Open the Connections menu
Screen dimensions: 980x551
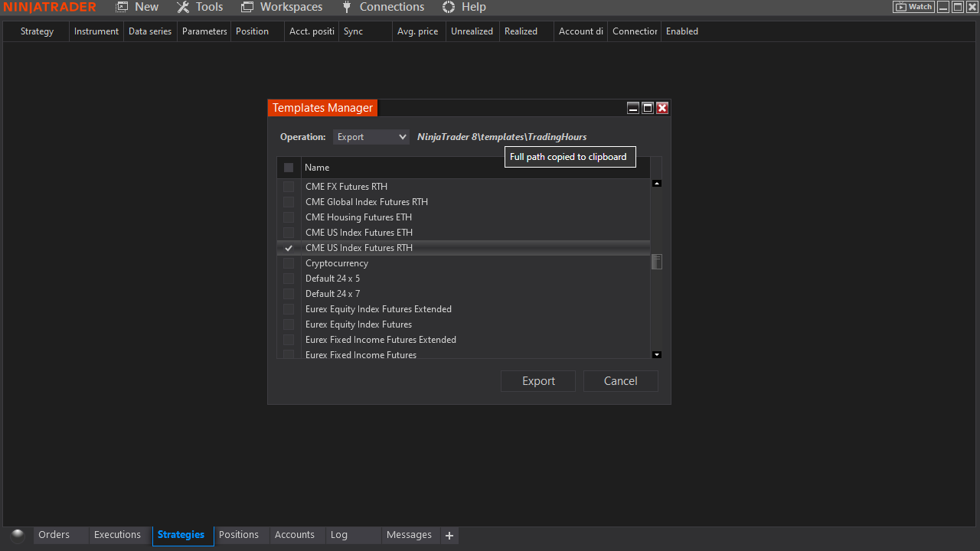(x=383, y=7)
